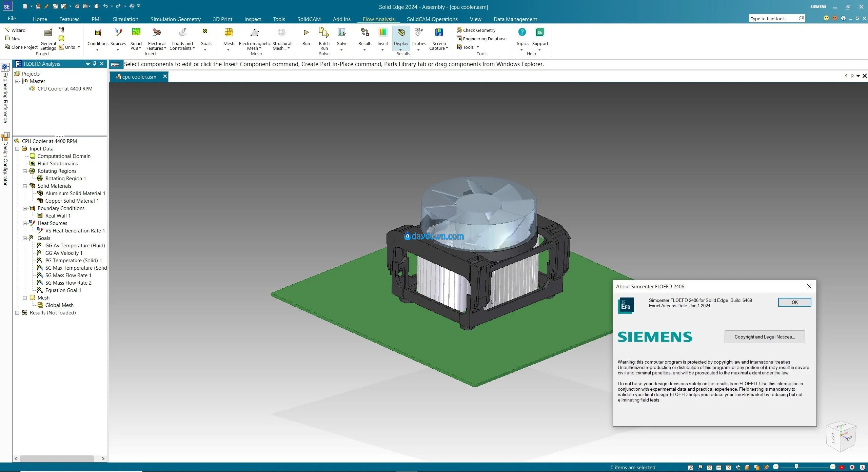Collapse the Input Data tree node
Viewport: 868px width, 472px height.
click(x=17, y=149)
